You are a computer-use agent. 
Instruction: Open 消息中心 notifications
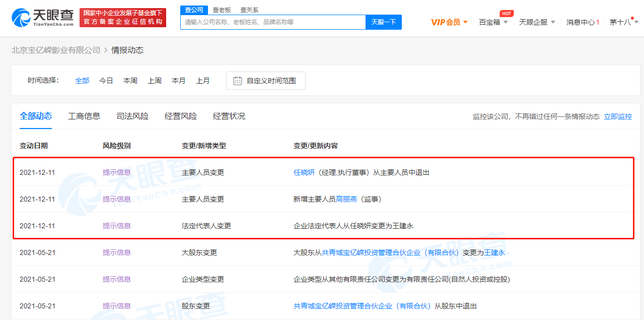coord(582,22)
